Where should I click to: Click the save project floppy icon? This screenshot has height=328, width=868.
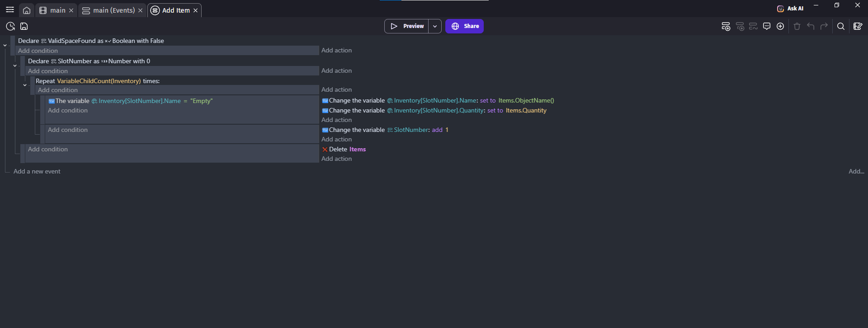(24, 26)
